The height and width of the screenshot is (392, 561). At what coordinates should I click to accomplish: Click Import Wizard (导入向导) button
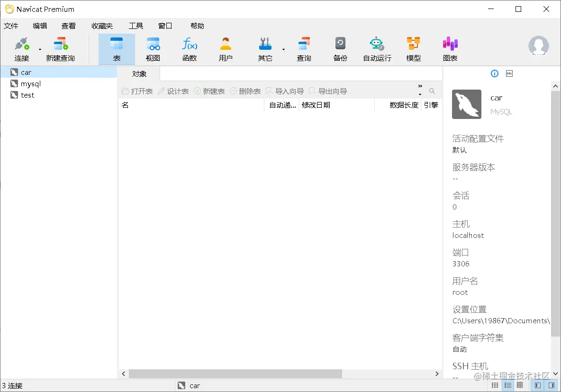[x=285, y=91]
